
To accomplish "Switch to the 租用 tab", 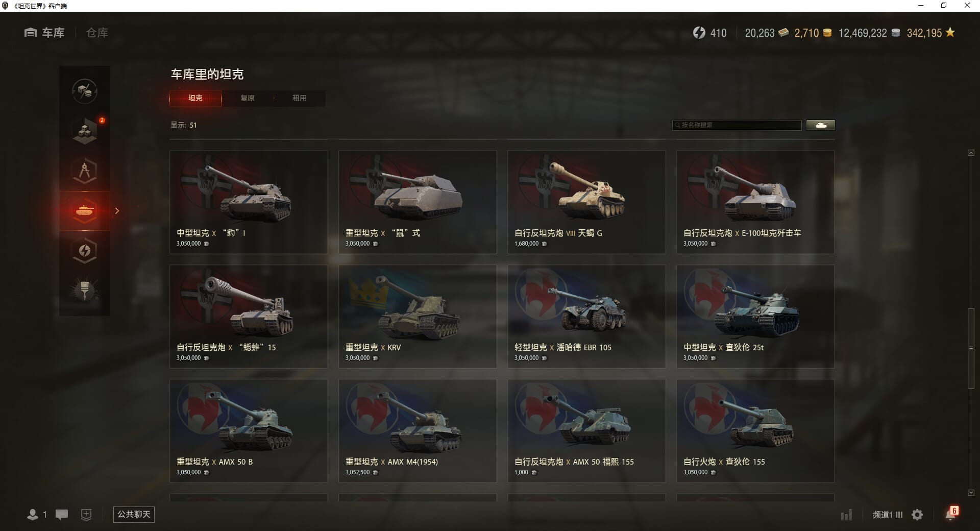I will point(300,98).
